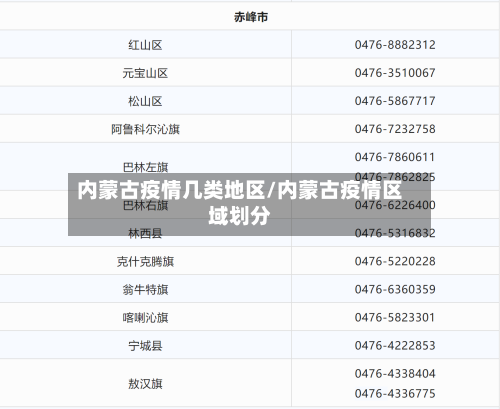Click the 元宝山区 row label
The height and width of the screenshot is (409, 500).
[x=145, y=73]
